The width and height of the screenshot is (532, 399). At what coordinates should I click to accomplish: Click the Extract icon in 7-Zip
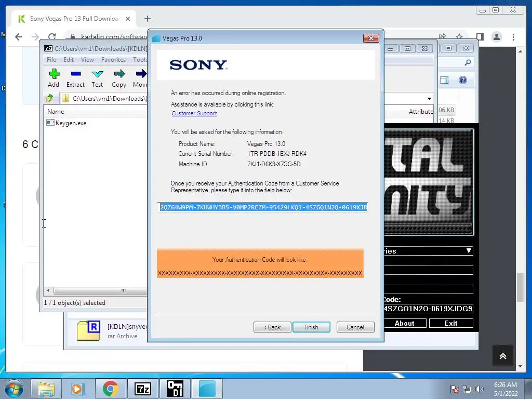pyautogui.click(x=75, y=78)
